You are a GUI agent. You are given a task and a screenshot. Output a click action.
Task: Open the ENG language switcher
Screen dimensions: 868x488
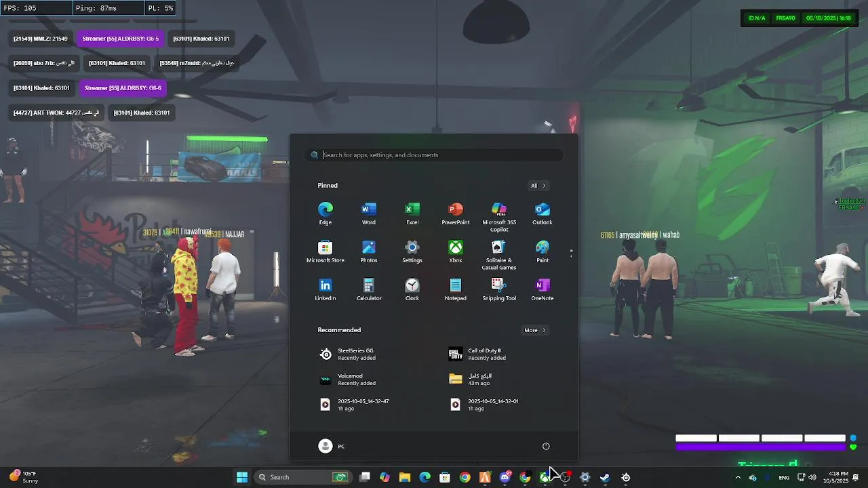[x=784, y=477]
